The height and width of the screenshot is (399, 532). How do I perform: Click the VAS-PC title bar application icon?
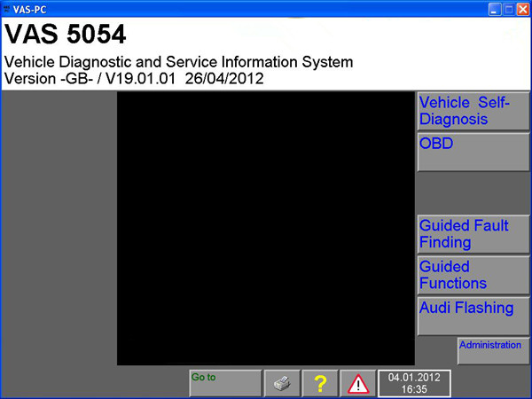tap(7, 7)
